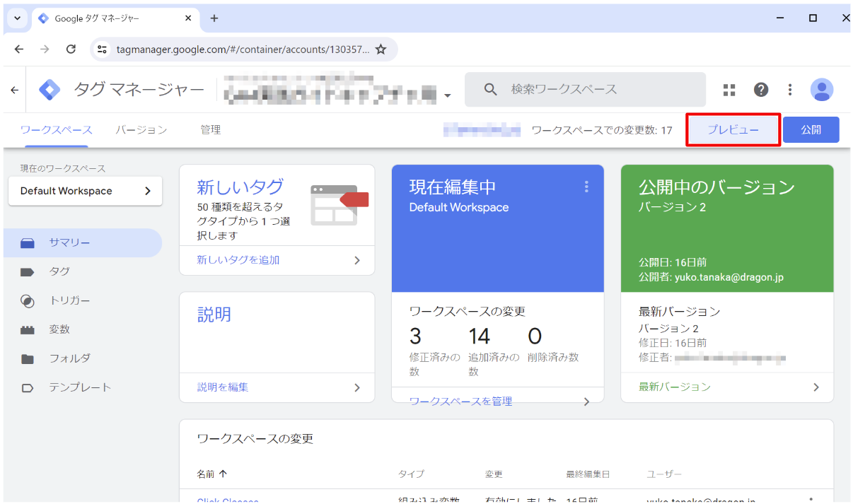Open the account avatar icon
The height and width of the screenshot is (504, 853).
click(x=821, y=90)
